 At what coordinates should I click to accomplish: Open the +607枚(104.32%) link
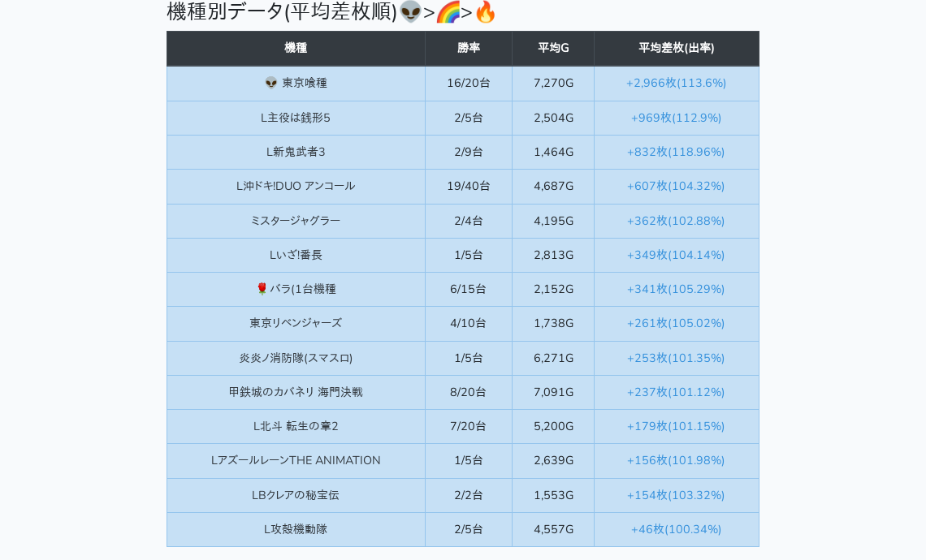tap(676, 186)
